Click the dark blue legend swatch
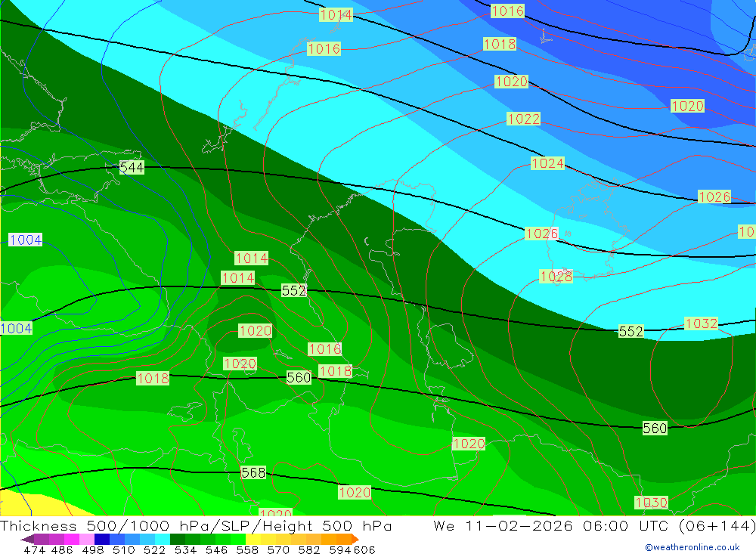756x554 pixels. [x=102, y=539]
